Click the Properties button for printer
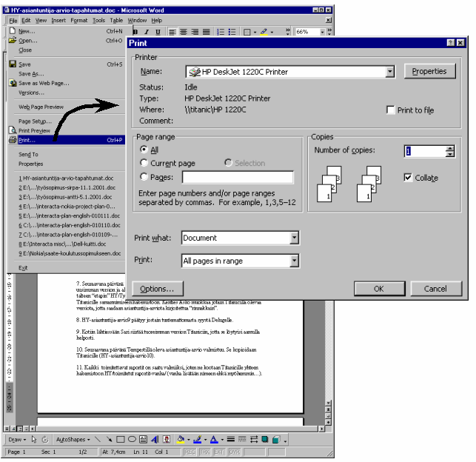The width and height of the screenshot is (476, 462). [429, 71]
